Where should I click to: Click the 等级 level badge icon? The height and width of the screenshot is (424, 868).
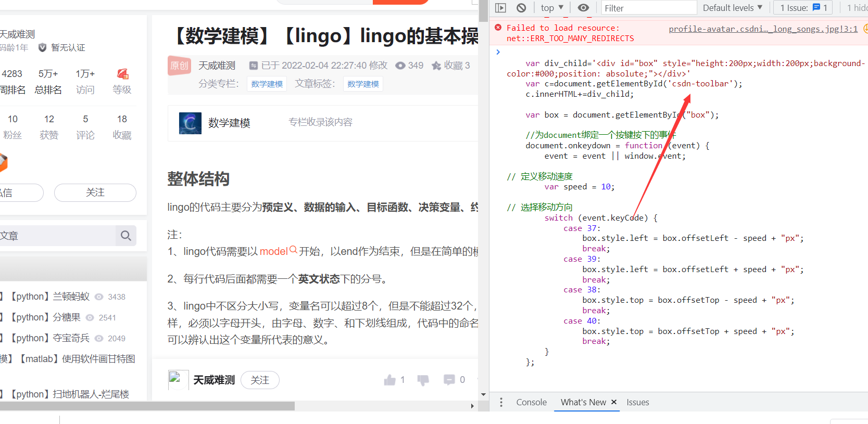point(122,74)
